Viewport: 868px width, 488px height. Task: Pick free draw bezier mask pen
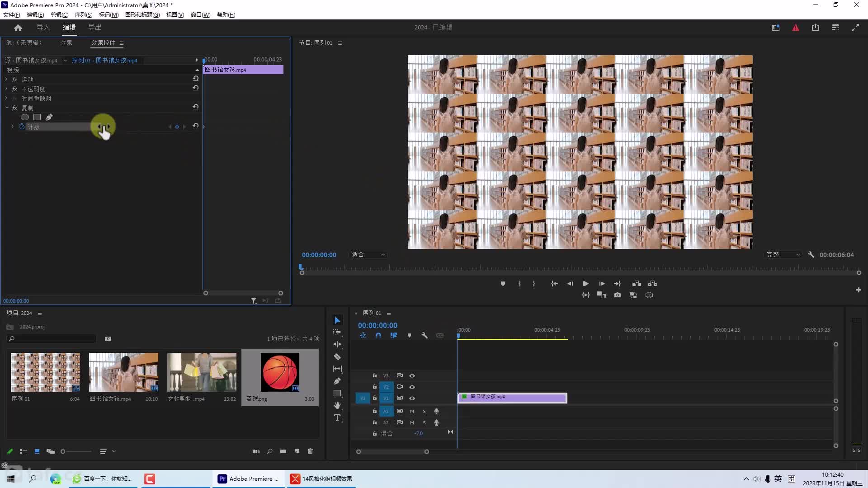(x=49, y=117)
